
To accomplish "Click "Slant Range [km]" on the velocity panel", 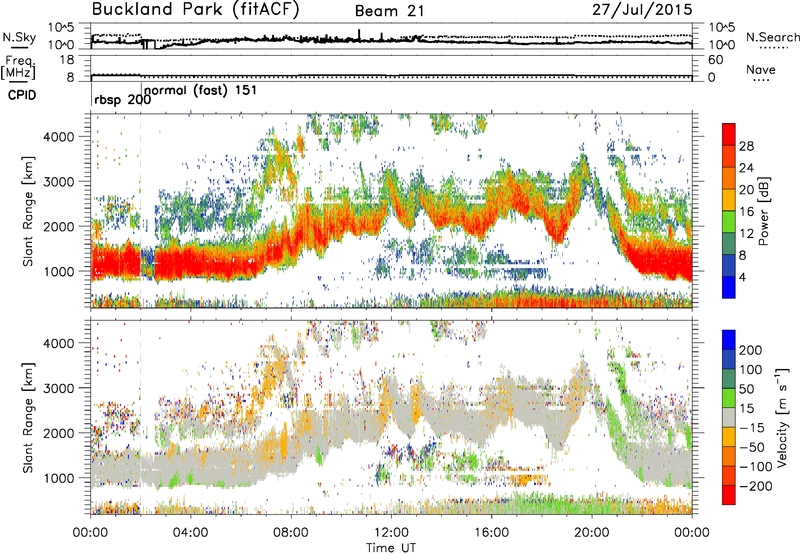I will click(x=28, y=418).
